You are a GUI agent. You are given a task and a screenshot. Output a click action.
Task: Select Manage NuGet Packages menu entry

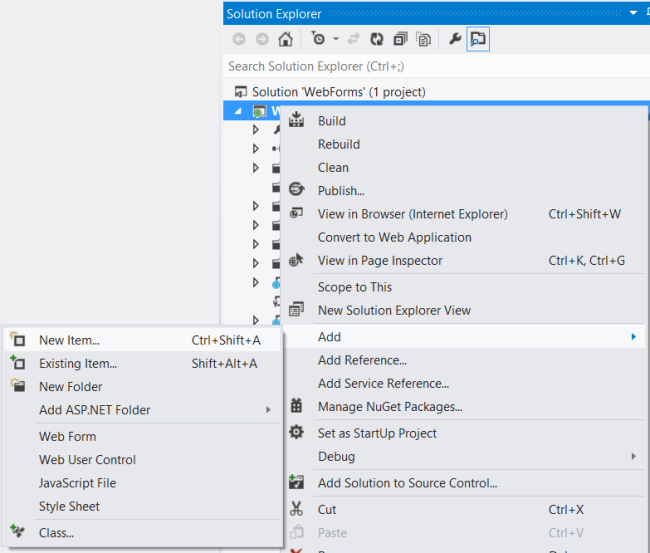[x=389, y=407]
